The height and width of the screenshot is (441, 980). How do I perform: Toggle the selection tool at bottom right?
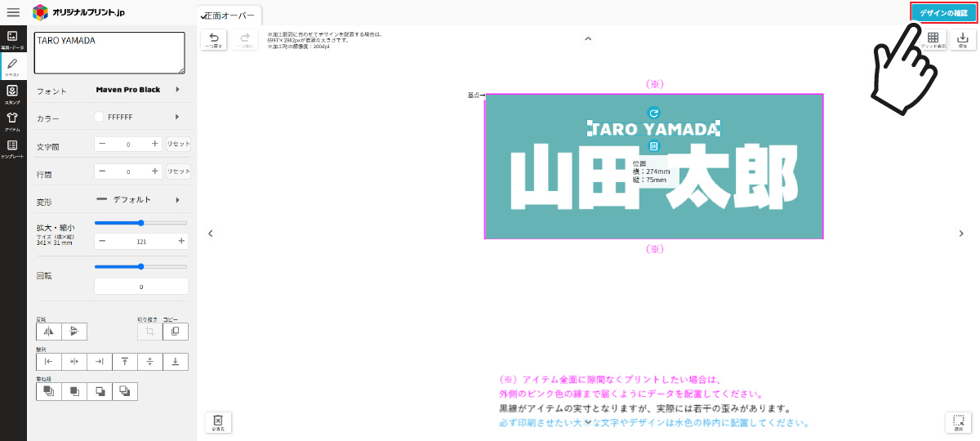point(960,422)
